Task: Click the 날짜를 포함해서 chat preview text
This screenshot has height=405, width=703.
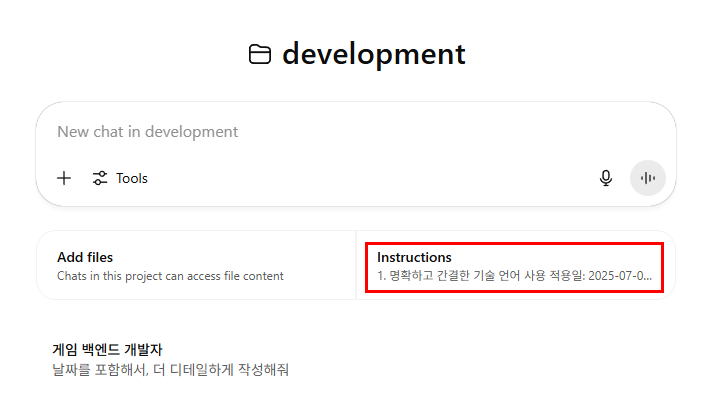Action: click(x=170, y=370)
